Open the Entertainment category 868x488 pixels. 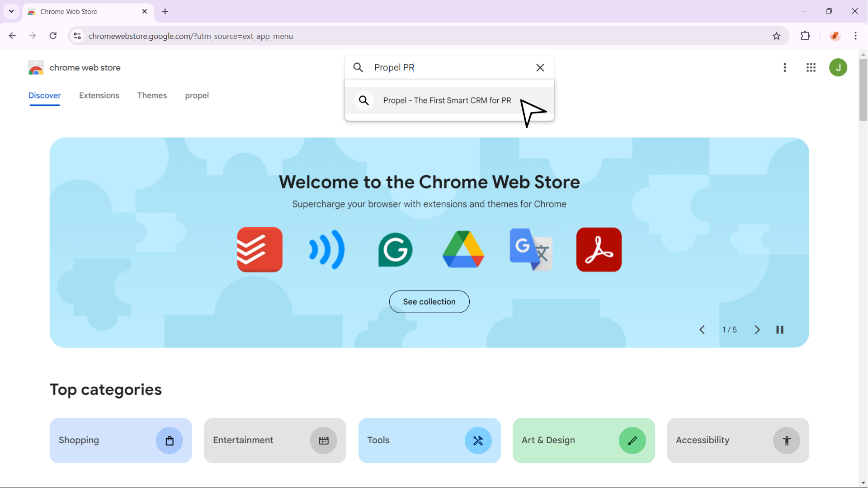click(x=275, y=440)
